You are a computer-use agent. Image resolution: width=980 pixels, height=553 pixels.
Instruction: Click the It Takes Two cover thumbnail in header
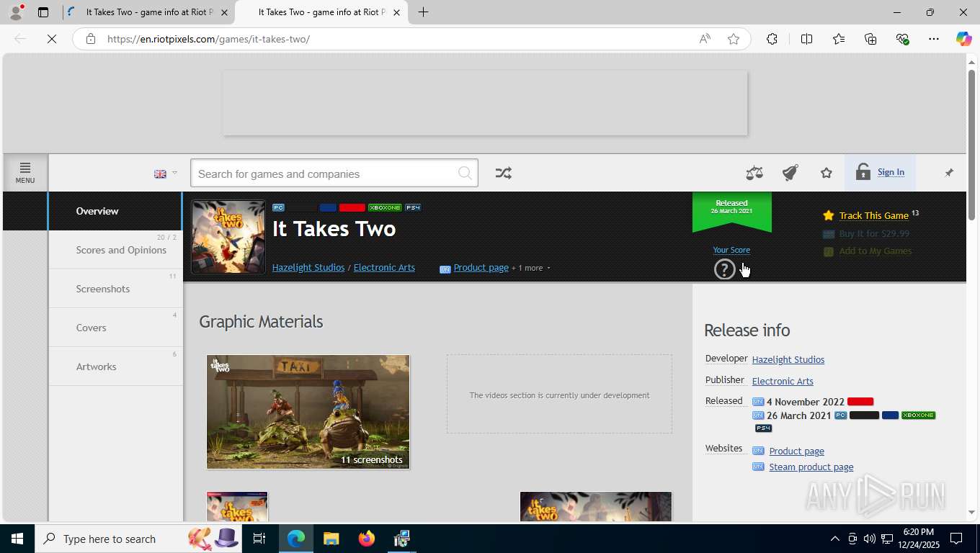coord(228,237)
